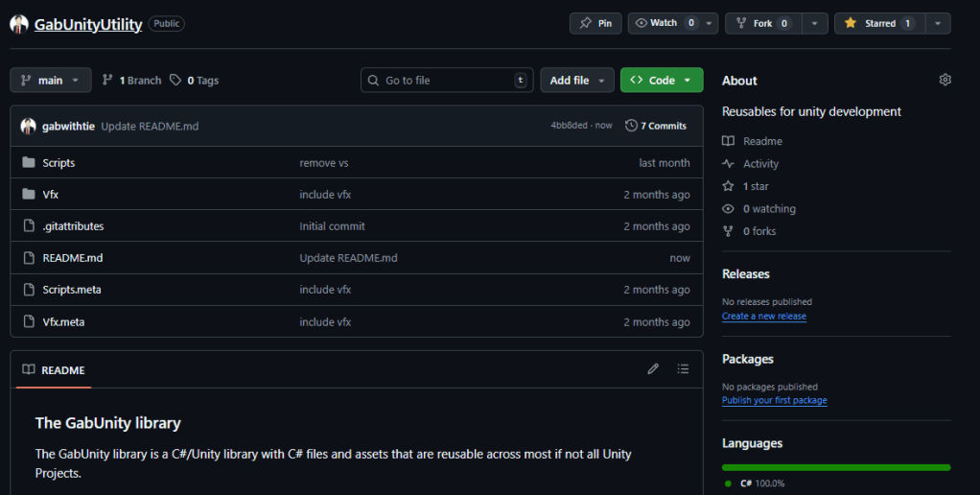980x495 pixels.
Task: Open the 7 Commits history
Action: 656,126
